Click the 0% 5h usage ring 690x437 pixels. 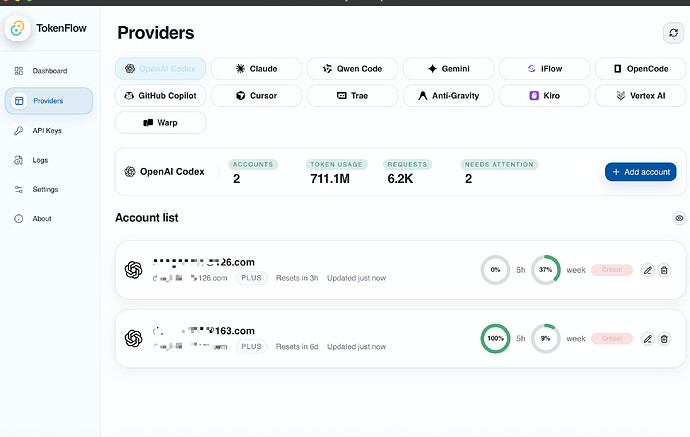tap(495, 270)
